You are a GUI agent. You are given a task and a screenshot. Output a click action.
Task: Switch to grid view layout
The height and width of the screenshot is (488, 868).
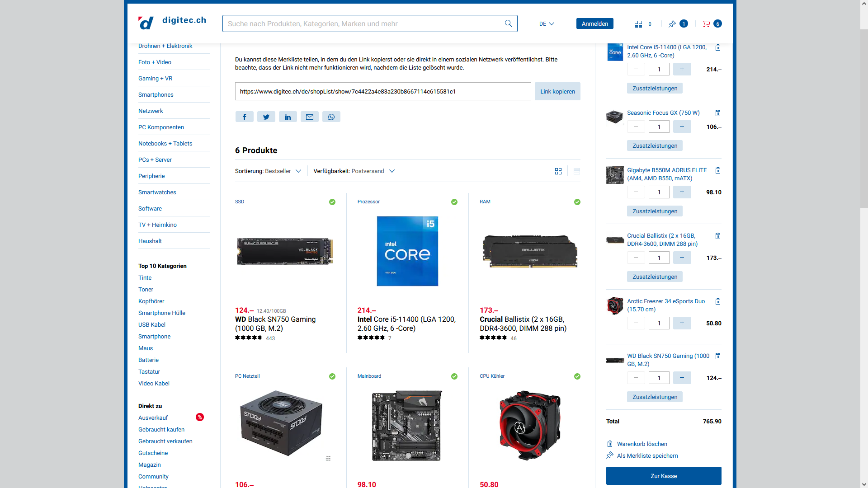[x=558, y=171]
